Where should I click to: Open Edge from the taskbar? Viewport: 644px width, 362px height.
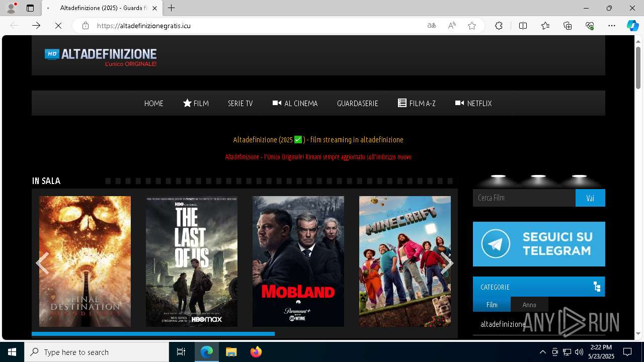click(x=207, y=352)
